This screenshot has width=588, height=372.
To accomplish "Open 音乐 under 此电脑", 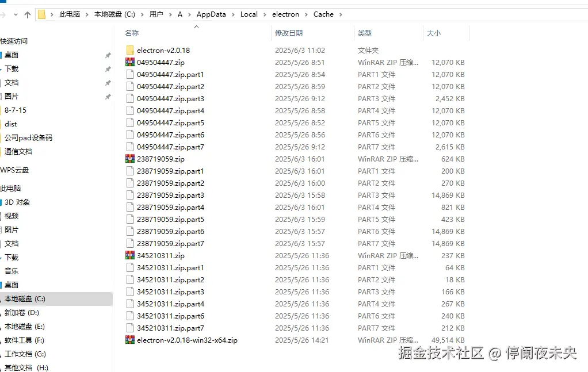I will (12, 271).
